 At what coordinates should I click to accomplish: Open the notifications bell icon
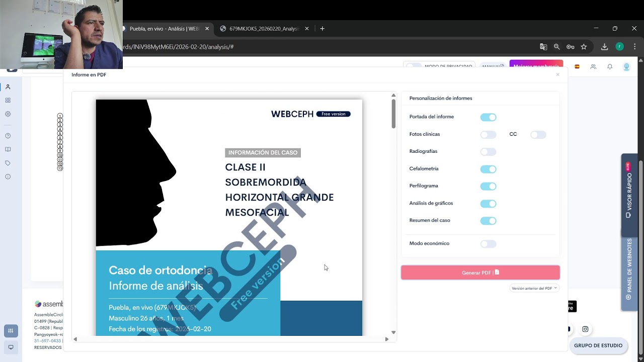point(610,66)
